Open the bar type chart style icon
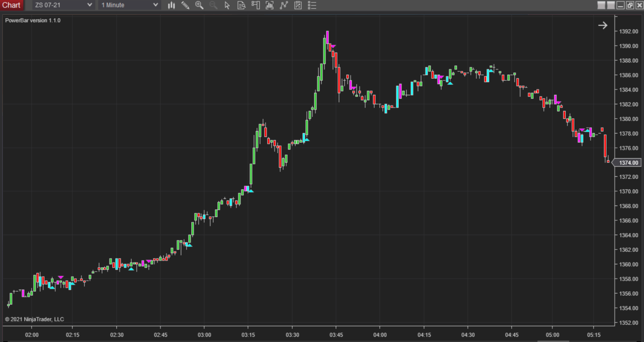Image resolution: width=644 pixels, height=342 pixels. (x=171, y=5)
